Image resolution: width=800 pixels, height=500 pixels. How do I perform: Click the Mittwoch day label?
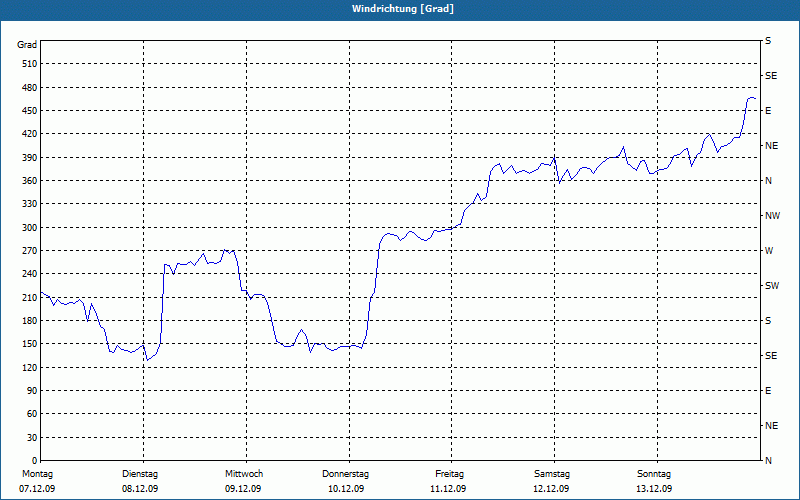coord(244,474)
